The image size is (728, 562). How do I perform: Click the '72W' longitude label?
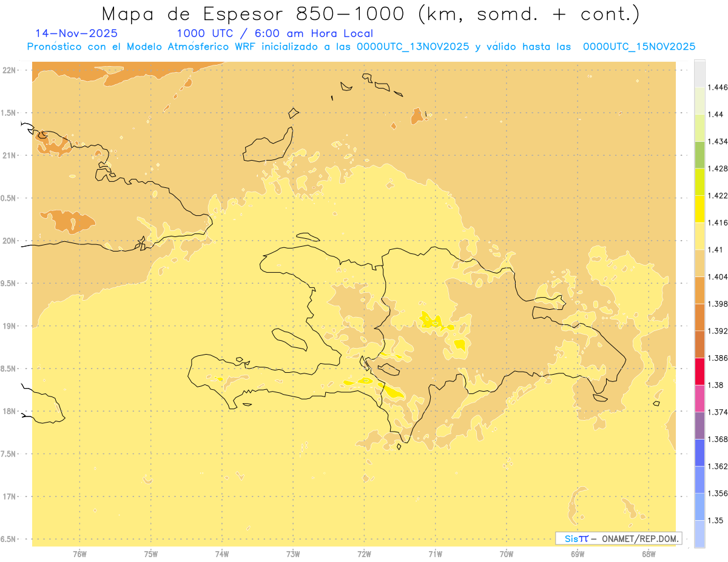pos(365,554)
